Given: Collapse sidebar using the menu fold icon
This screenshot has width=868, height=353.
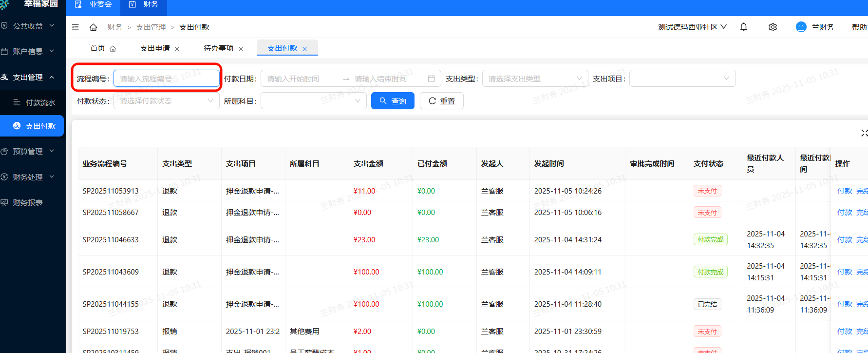Looking at the screenshot, I should (x=75, y=27).
